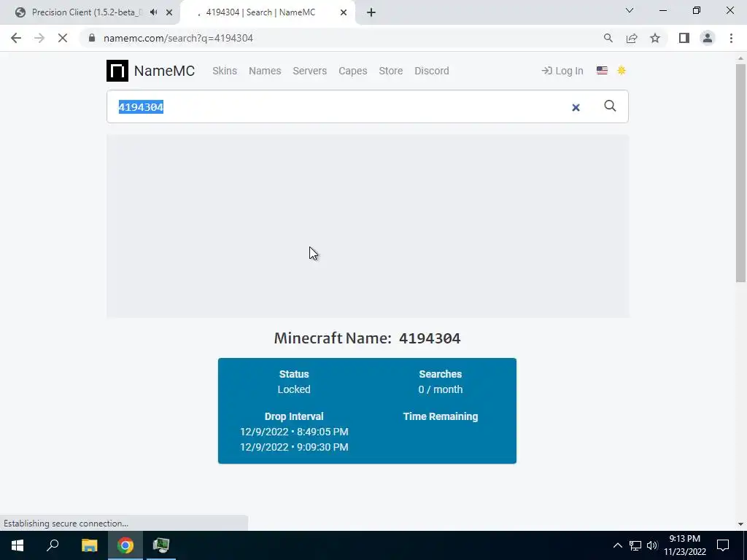Click the NameMC logo icon
The height and width of the screenshot is (560, 747).
click(x=117, y=71)
